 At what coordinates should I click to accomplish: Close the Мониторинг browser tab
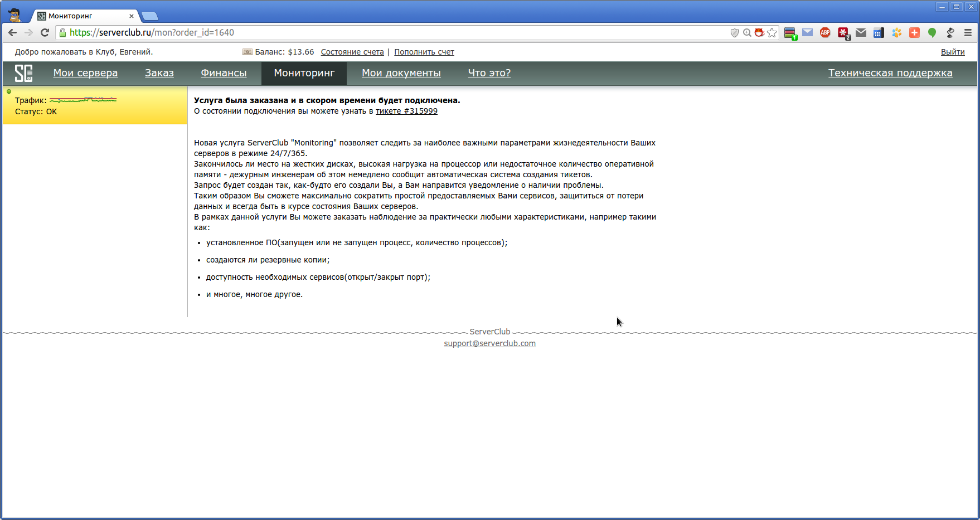coord(132,16)
